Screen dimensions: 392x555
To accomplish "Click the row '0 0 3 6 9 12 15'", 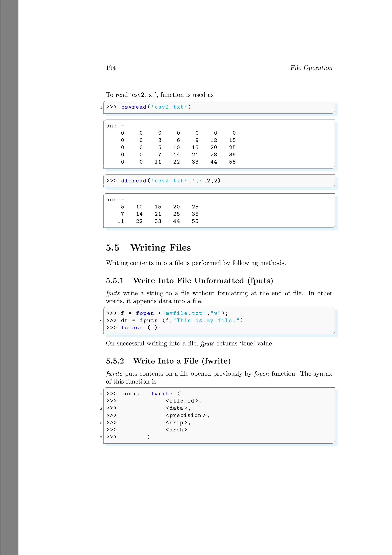I will pos(178,140).
